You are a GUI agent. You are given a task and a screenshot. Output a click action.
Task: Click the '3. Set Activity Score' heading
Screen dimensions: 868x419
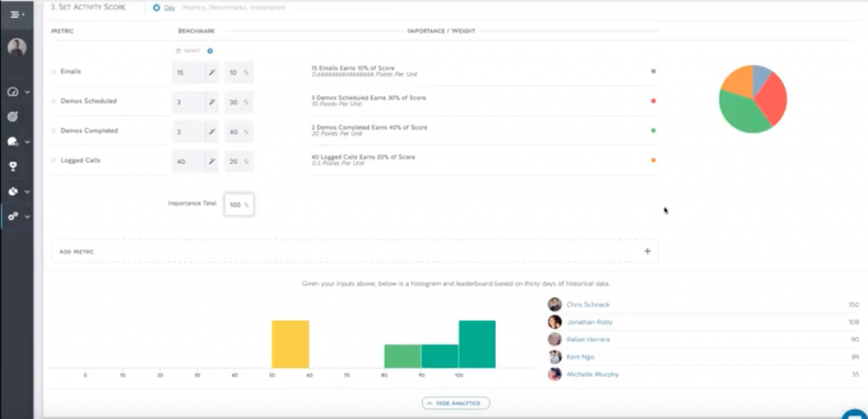pyautogui.click(x=87, y=7)
